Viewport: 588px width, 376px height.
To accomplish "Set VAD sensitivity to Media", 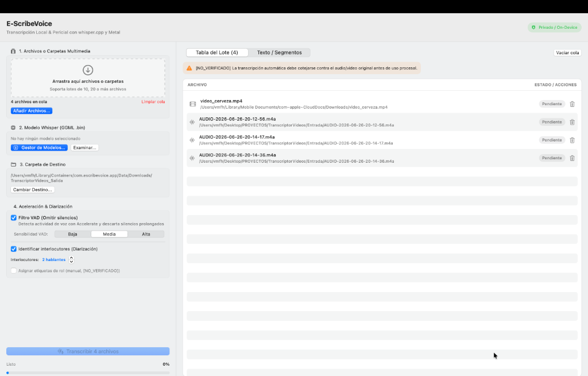I will (109, 234).
